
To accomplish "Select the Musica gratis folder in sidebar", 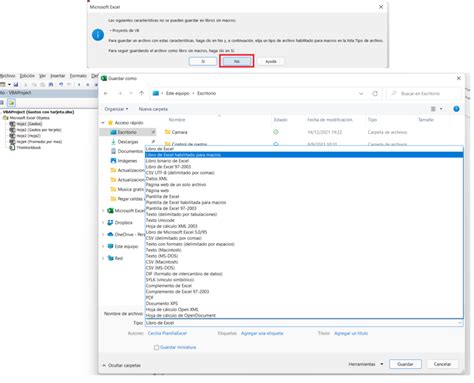I will click(130, 189).
